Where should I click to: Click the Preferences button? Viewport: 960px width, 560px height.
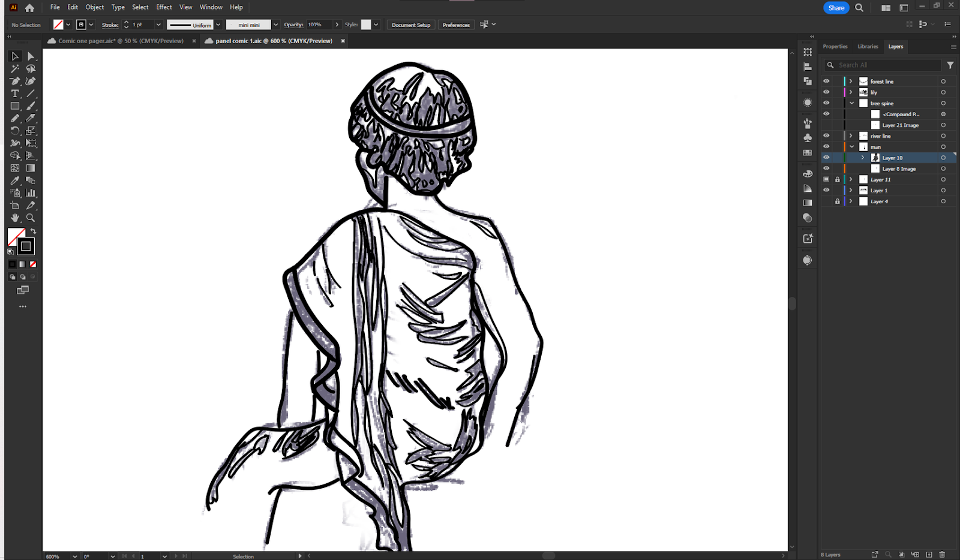tap(456, 25)
